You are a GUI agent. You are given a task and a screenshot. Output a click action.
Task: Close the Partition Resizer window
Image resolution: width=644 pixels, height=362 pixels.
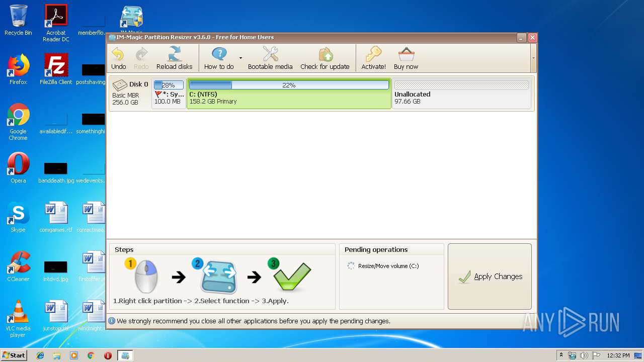[x=533, y=38]
